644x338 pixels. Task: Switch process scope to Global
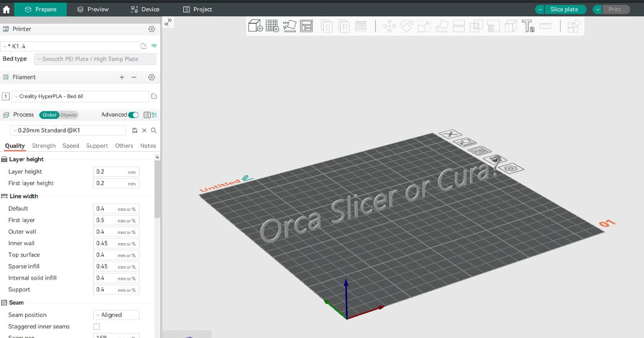(x=49, y=115)
